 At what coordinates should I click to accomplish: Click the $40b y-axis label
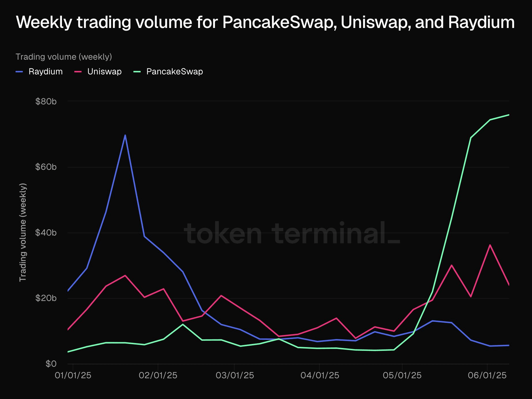46,233
